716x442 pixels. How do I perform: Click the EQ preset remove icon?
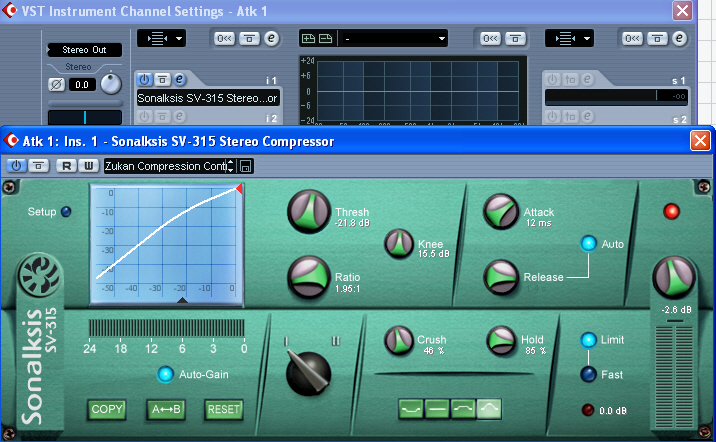[325, 39]
